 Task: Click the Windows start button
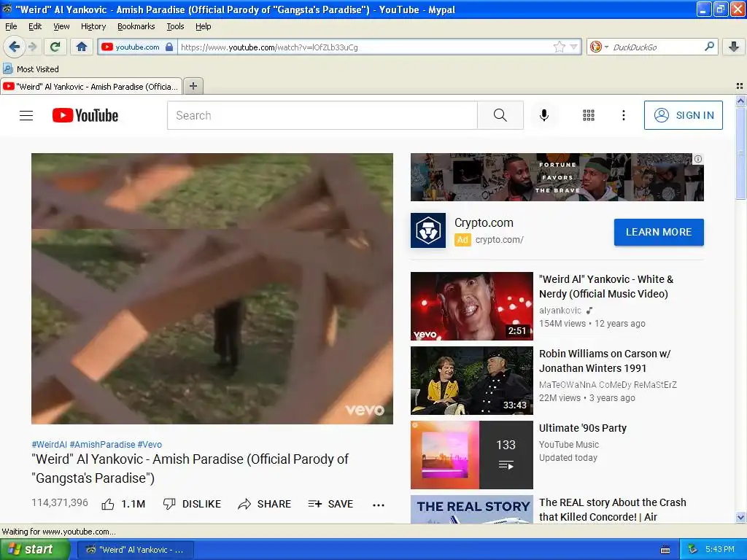pyautogui.click(x=35, y=550)
